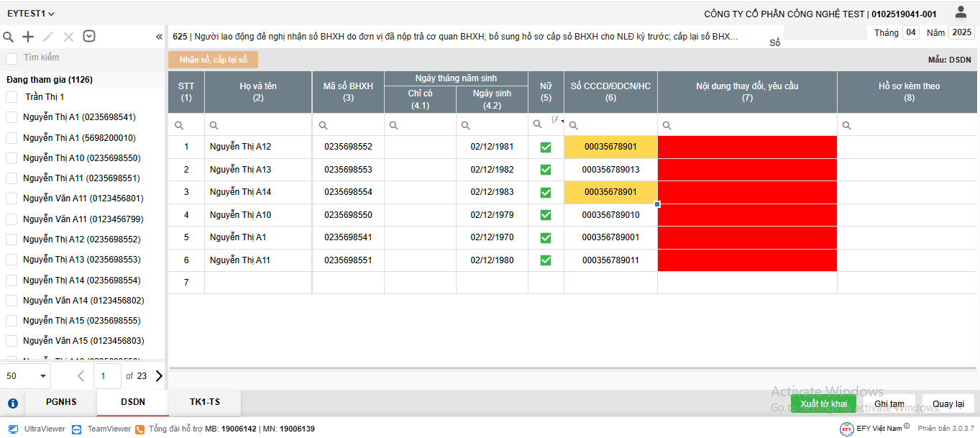The image size is (980, 438).
Task: Click the add employee plus icon
Action: 28,37
